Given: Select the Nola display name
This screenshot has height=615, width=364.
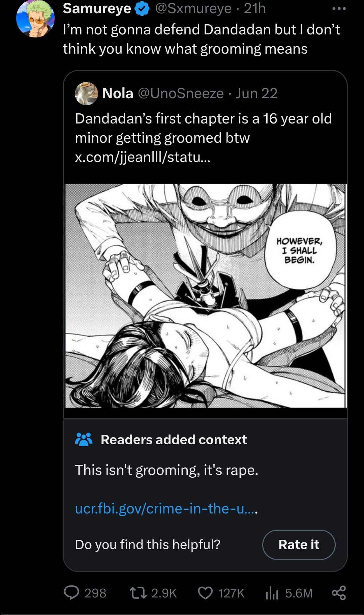Looking at the screenshot, I should click(118, 93).
